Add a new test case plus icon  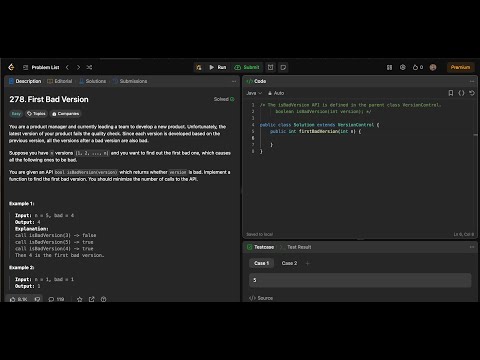[308, 263]
